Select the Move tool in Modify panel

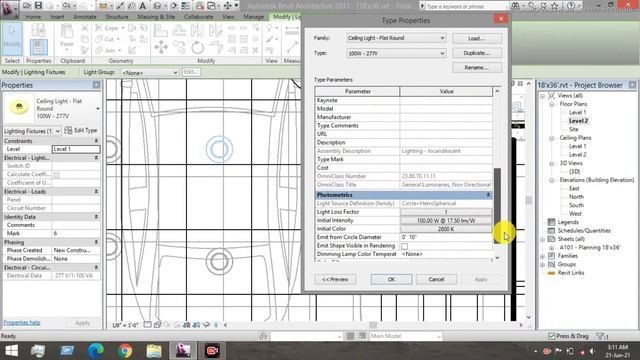pyautogui.click(x=161, y=47)
